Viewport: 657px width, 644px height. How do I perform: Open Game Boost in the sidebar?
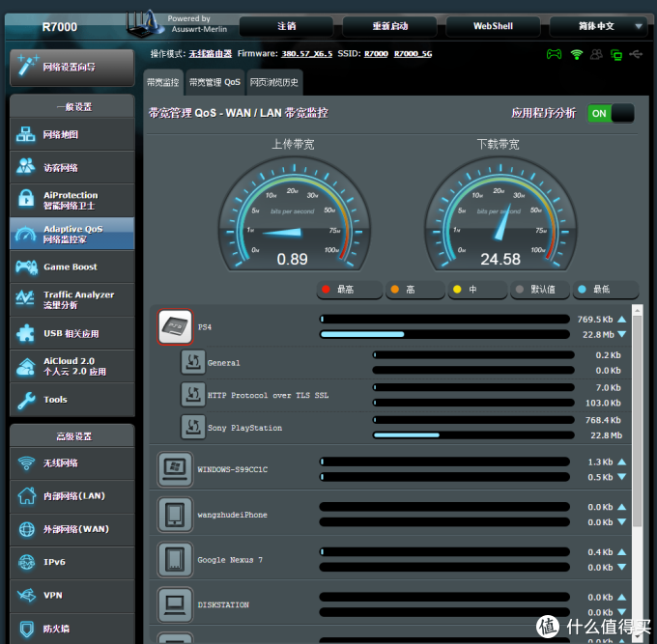coord(71,267)
